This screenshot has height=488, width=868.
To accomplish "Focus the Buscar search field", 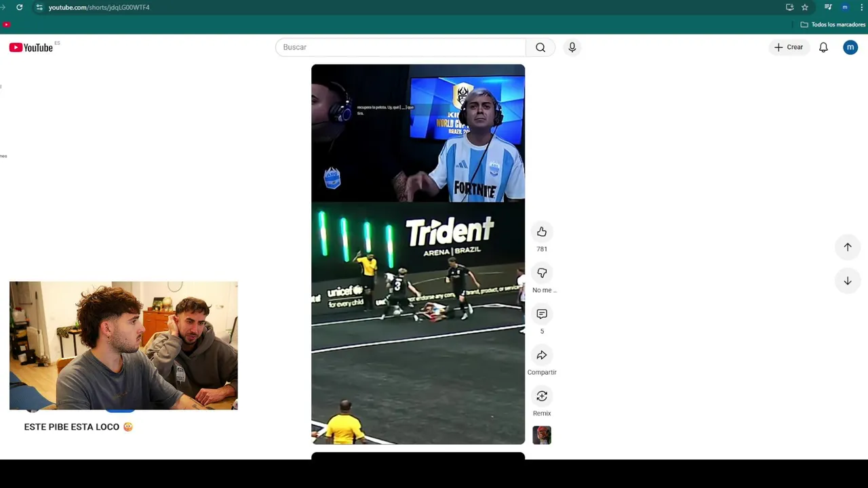I will 401,47.
